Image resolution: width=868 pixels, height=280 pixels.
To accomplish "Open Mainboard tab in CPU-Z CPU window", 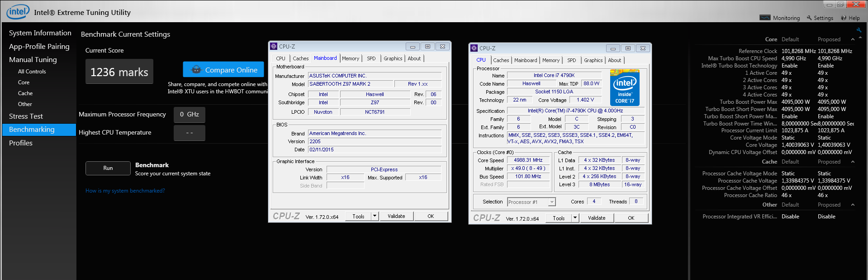I will pyautogui.click(x=526, y=60).
